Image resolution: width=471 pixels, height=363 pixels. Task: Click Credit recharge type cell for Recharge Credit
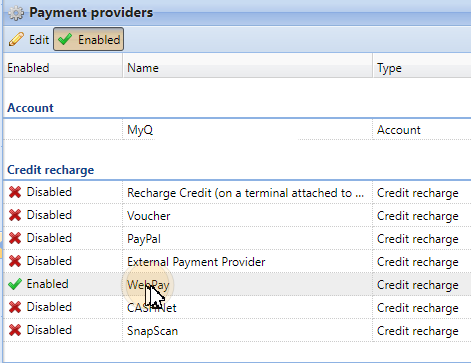click(418, 193)
